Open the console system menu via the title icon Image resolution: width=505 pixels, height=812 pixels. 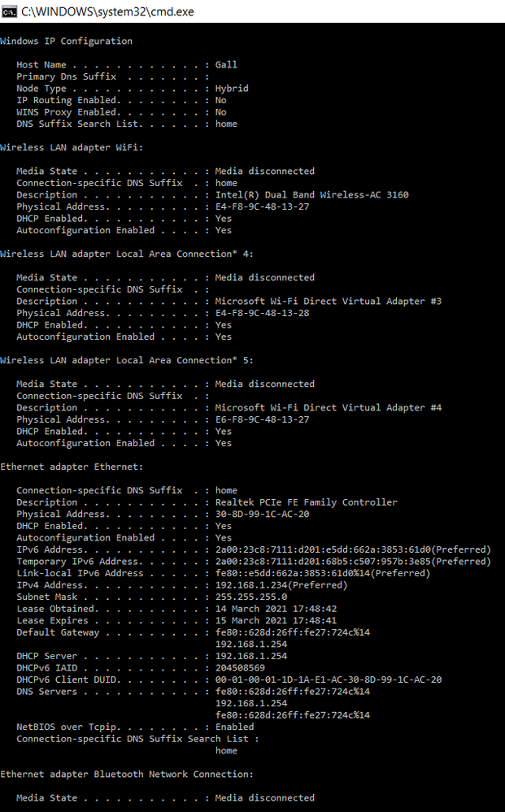(8, 11)
